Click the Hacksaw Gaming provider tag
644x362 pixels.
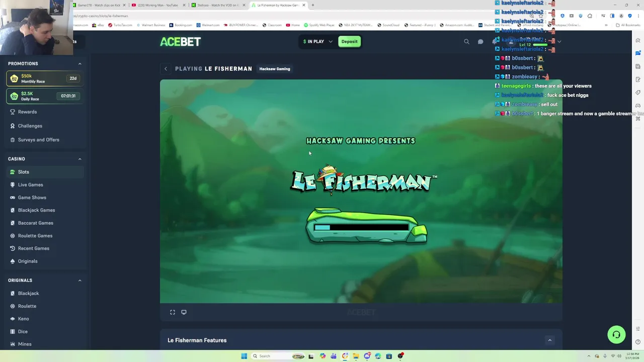(275, 69)
